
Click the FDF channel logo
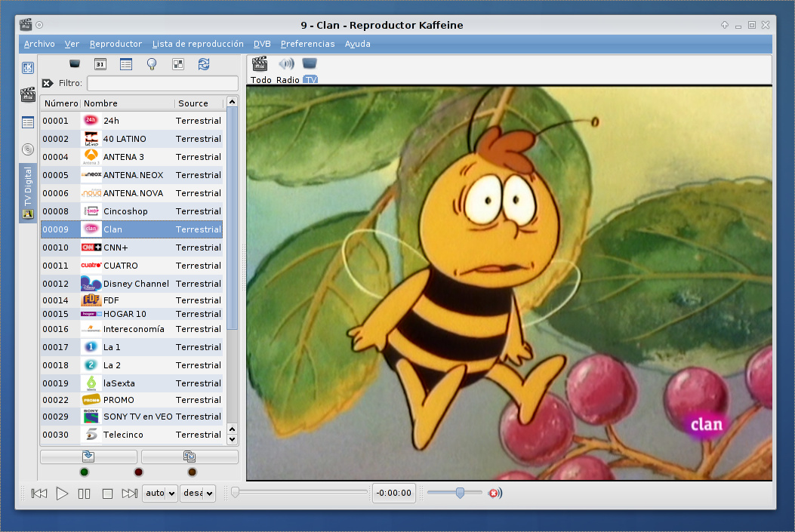click(x=91, y=300)
